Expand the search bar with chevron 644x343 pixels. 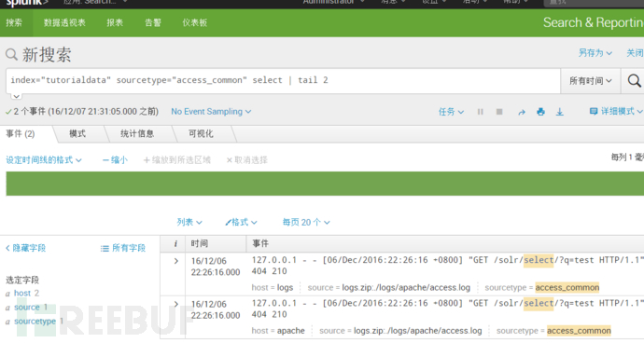pyautogui.click(x=16, y=96)
